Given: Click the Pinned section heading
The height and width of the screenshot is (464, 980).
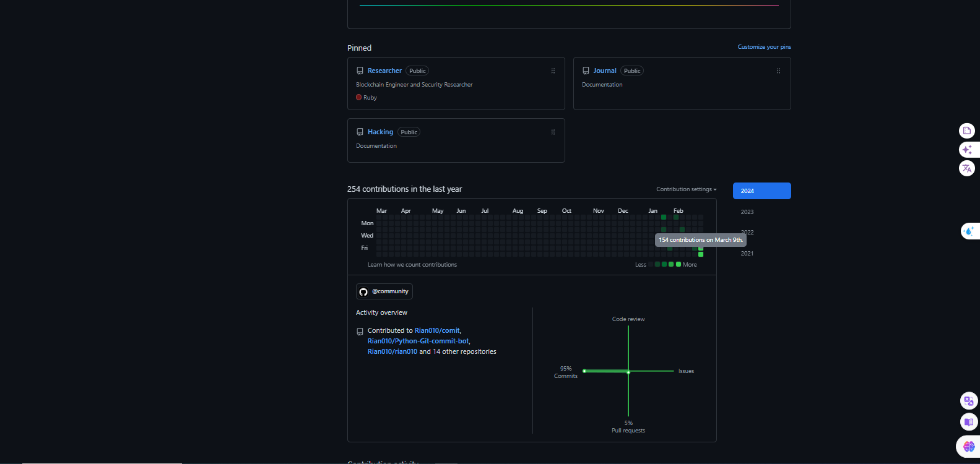Looking at the screenshot, I should (359, 48).
